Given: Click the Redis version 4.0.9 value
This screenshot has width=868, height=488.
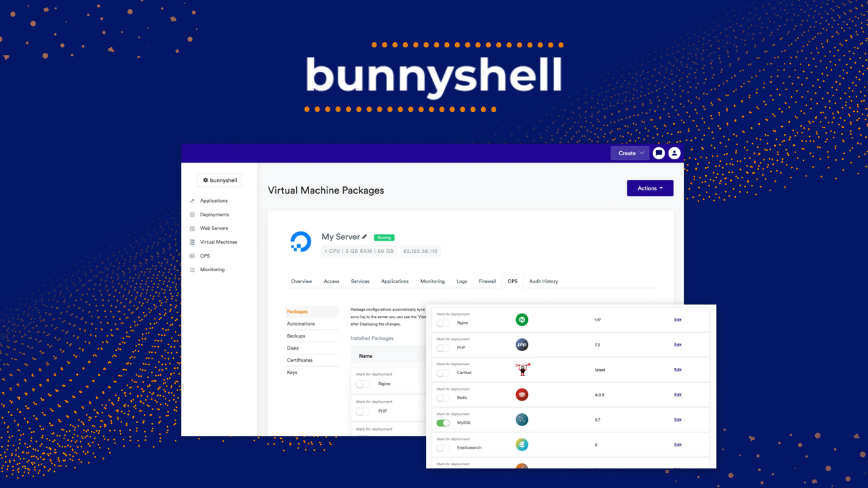Looking at the screenshot, I should pyautogui.click(x=599, y=394).
